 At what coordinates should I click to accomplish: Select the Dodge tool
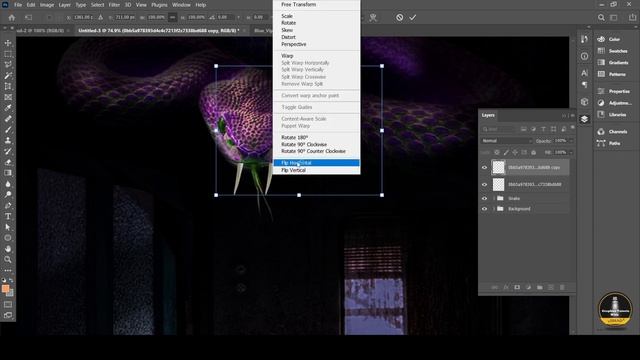tap(8, 194)
